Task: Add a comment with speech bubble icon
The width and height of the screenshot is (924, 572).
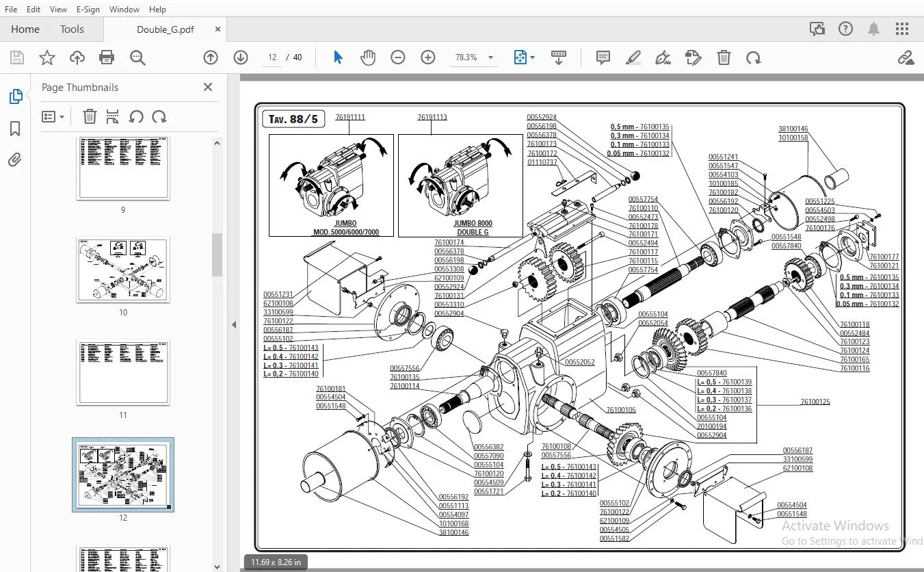Action: (603, 57)
